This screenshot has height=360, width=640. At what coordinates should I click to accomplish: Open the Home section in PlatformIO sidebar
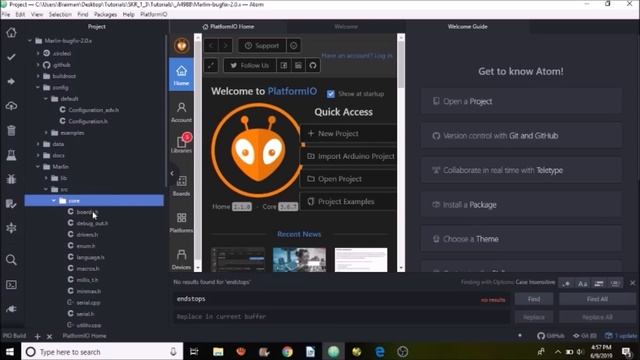[x=181, y=75]
